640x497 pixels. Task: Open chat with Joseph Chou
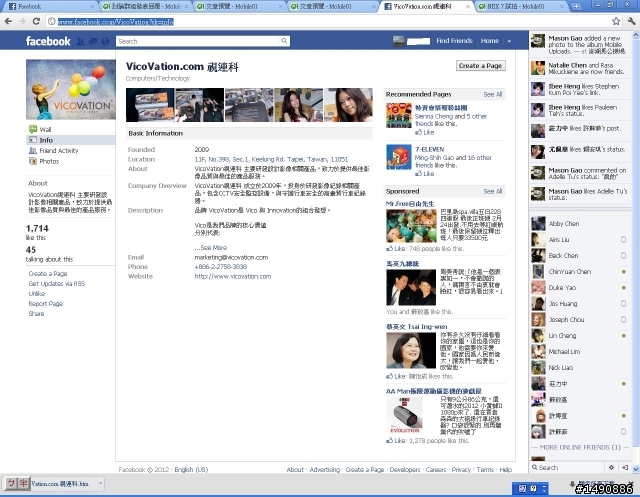pos(579,320)
